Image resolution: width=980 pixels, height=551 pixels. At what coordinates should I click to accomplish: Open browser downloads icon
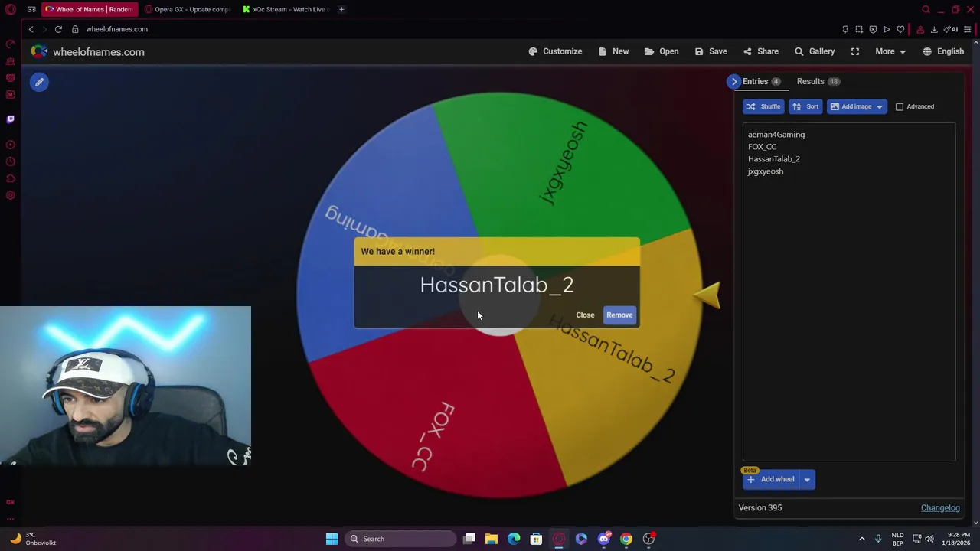pos(934,29)
